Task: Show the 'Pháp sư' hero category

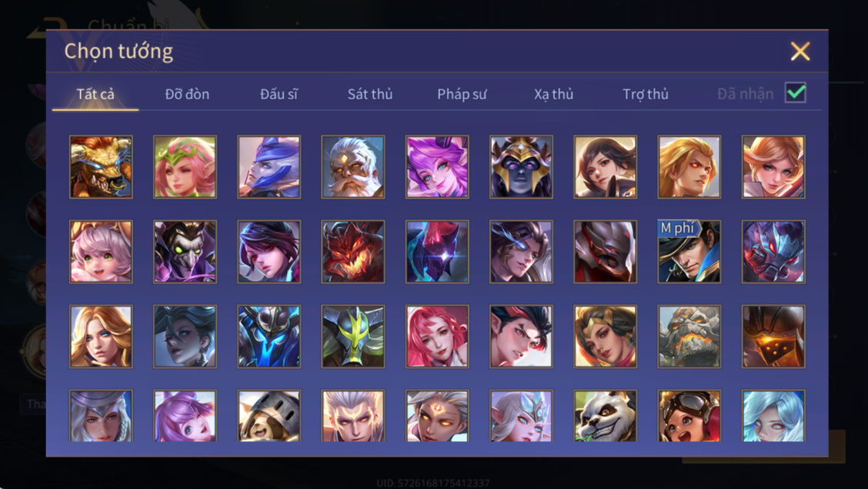Action: point(462,94)
